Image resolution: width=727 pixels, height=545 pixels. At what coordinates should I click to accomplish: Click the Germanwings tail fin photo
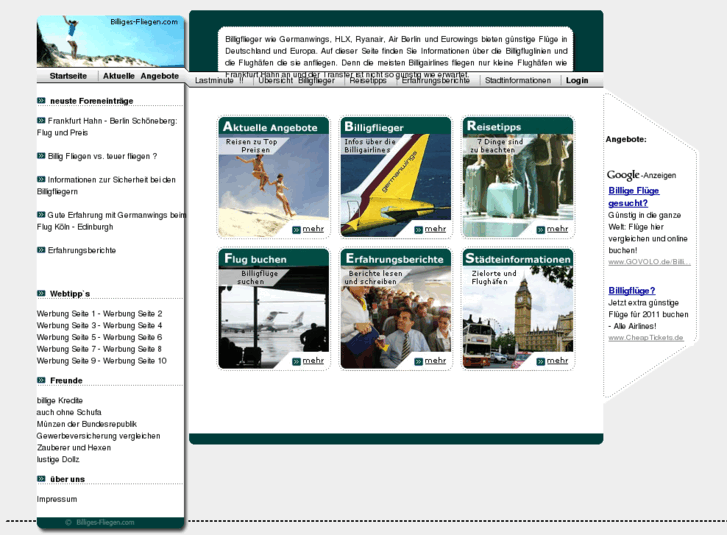click(x=395, y=186)
